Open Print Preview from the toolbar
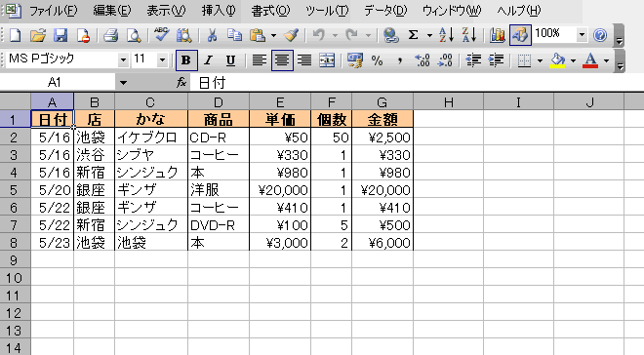The height and width of the screenshot is (355, 644). (134, 35)
